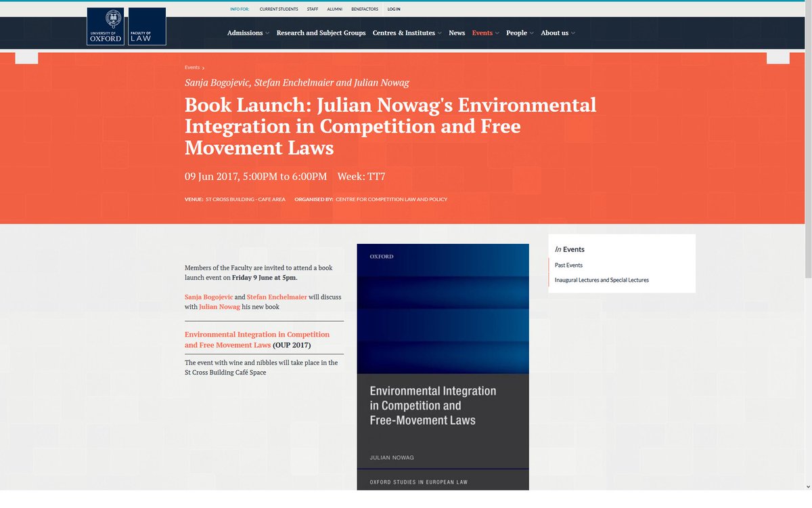Open Past Events in sidebar

568,265
